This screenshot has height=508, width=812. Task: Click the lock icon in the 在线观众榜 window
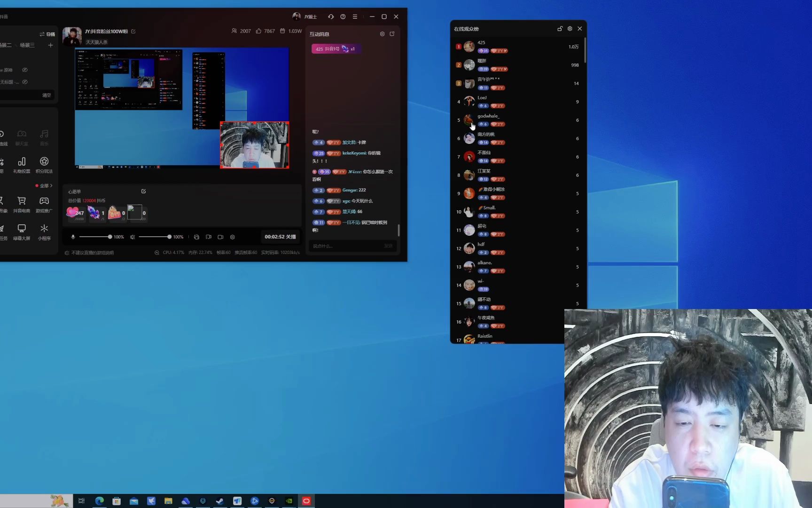point(560,29)
